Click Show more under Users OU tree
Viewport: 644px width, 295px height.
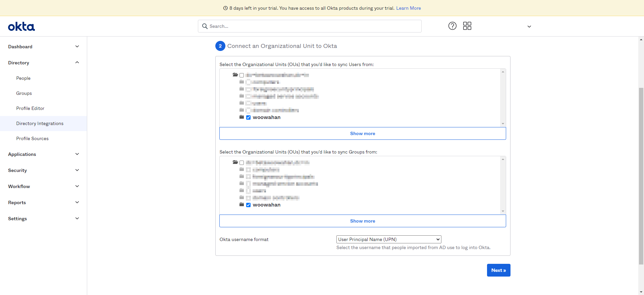363,133
